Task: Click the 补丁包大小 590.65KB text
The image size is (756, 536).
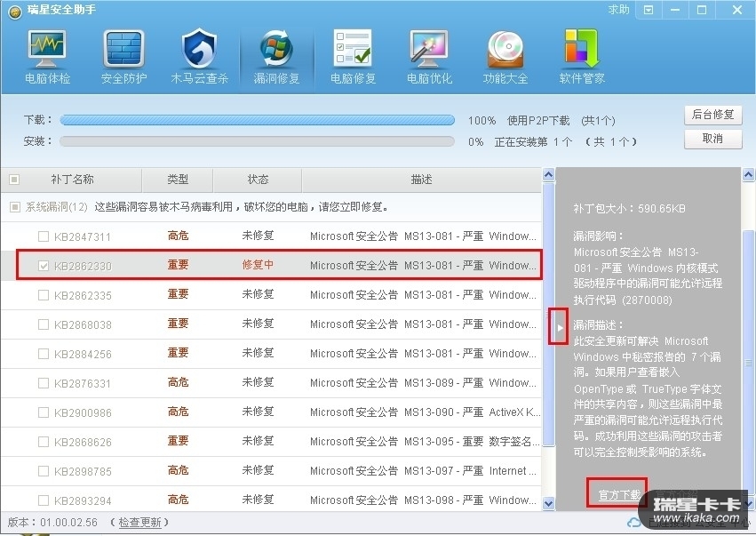Action: (x=629, y=209)
